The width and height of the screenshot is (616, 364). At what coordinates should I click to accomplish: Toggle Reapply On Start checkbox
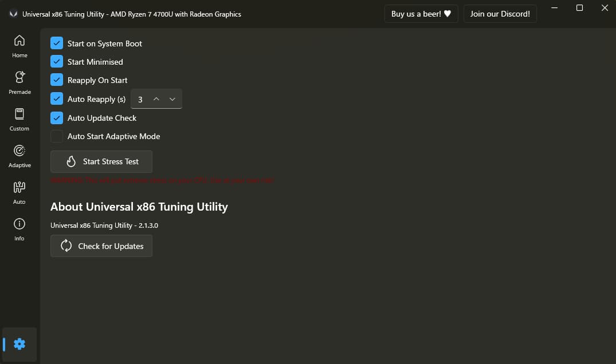coord(57,80)
